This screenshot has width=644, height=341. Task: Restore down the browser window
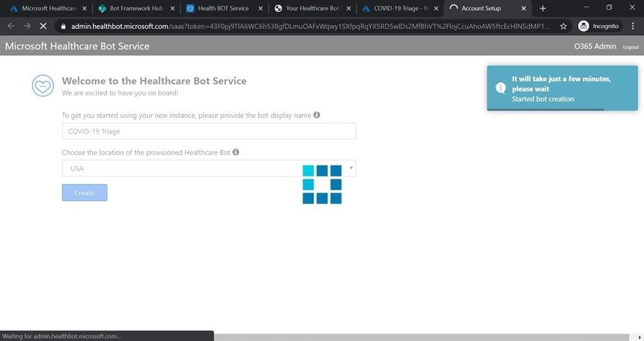pyautogui.click(x=609, y=8)
